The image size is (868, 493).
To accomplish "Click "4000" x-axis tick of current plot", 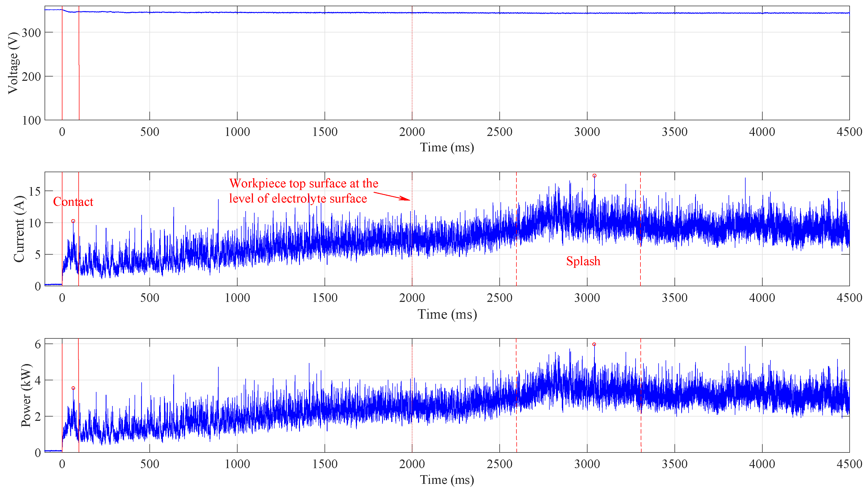I will [x=762, y=298].
